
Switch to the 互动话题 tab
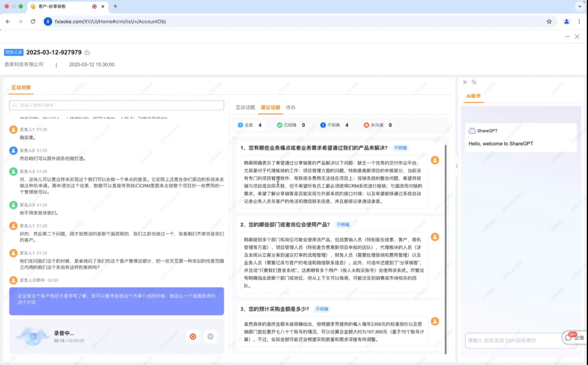click(245, 108)
